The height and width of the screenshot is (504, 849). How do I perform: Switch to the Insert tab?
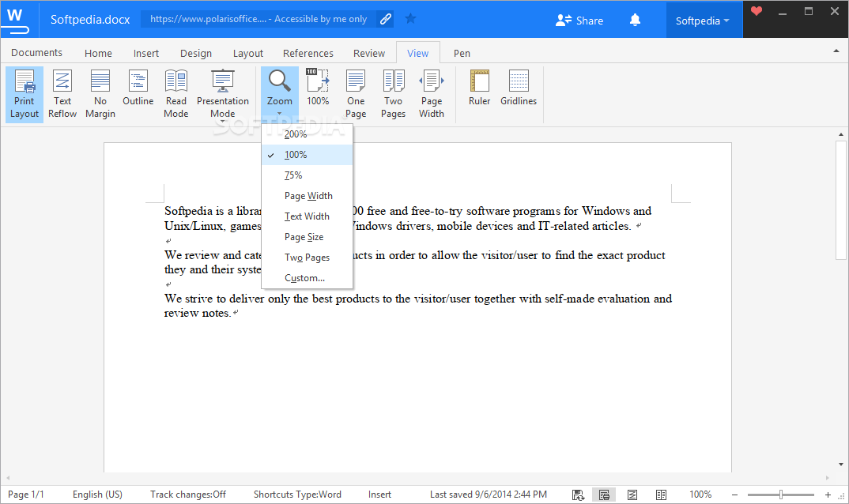pyautogui.click(x=146, y=53)
